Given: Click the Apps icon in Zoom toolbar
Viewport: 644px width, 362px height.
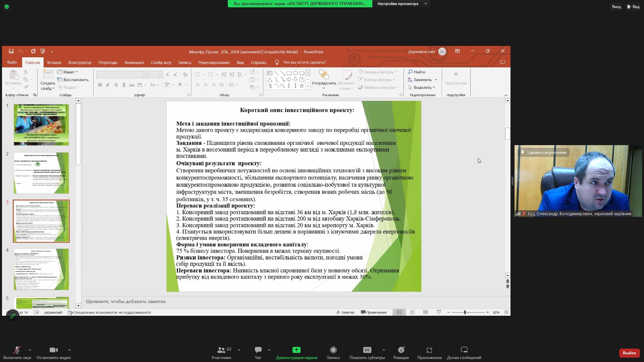Looking at the screenshot, I should [x=429, y=350].
